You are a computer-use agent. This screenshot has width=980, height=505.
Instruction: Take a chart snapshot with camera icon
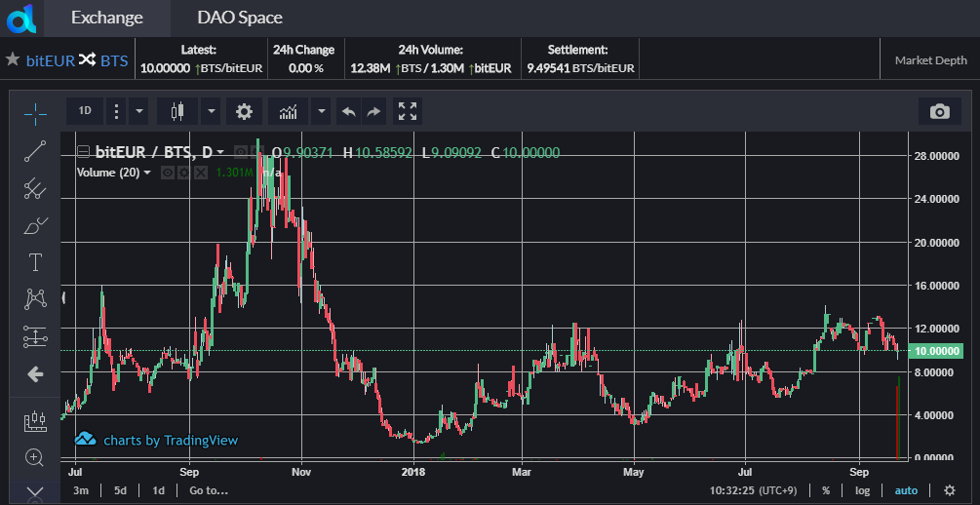pyautogui.click(x=939, y=111)
